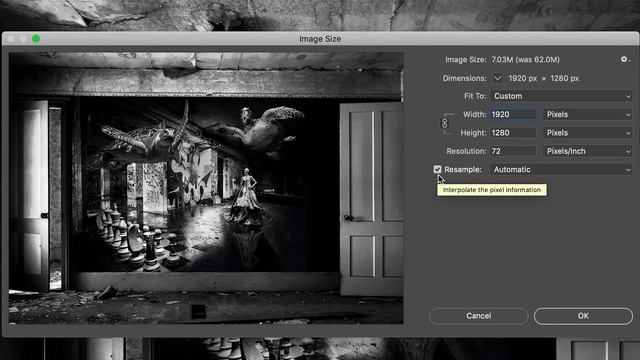The image size is (640, 360).
Task: Open the Resample Automatic method dropdown
Action: (x=561, y=170)
